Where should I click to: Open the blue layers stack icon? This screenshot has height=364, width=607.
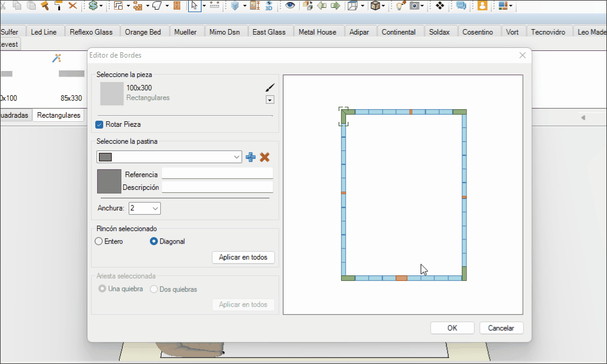click(235, 5)
